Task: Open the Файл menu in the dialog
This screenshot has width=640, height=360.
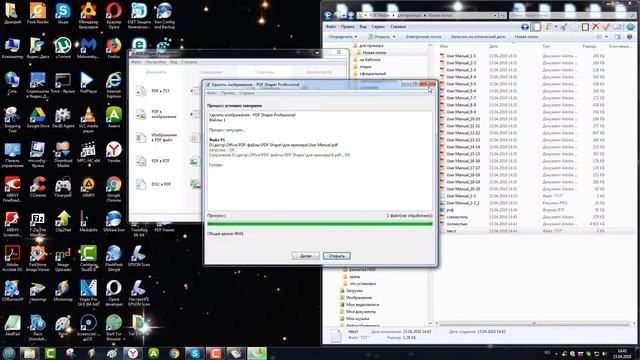Action: [x=211, y=93]
